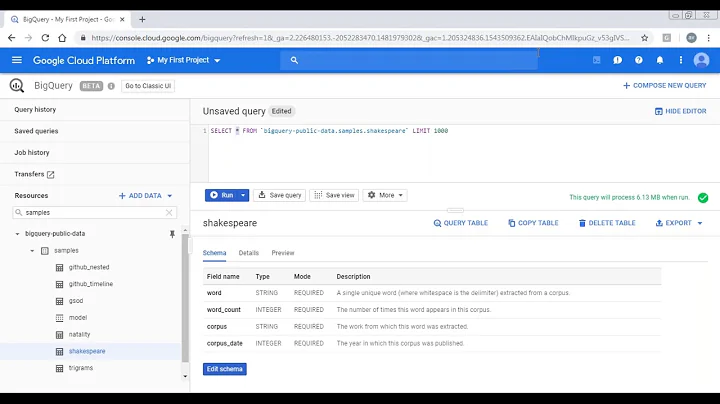720x404 pixels.
Task: Click DELETE TABLE
Action: 607,223
